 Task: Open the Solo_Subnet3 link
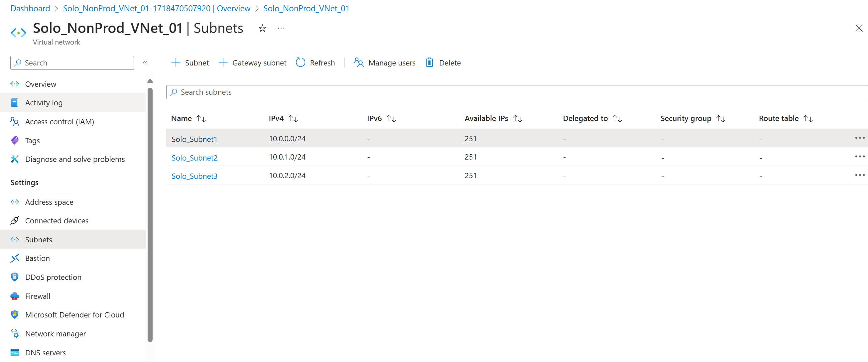pyautogui.click(x=194, y=176)
